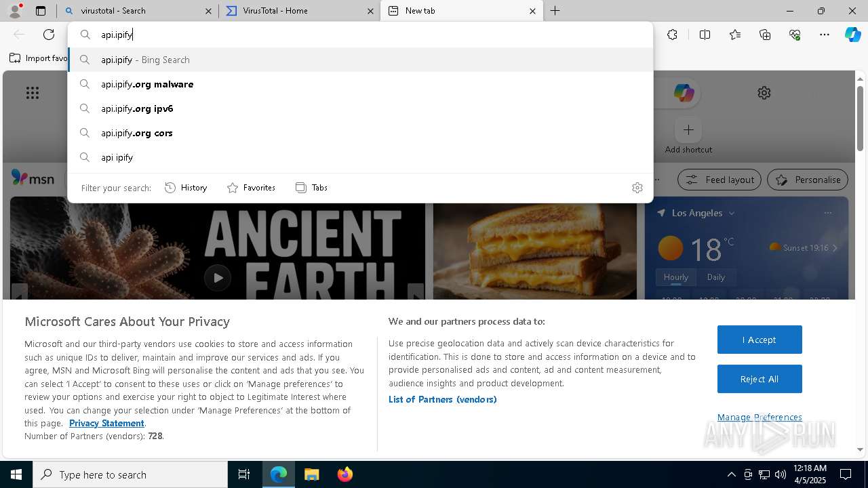
Task: Open the notification center icon
Action: [846, 474]
